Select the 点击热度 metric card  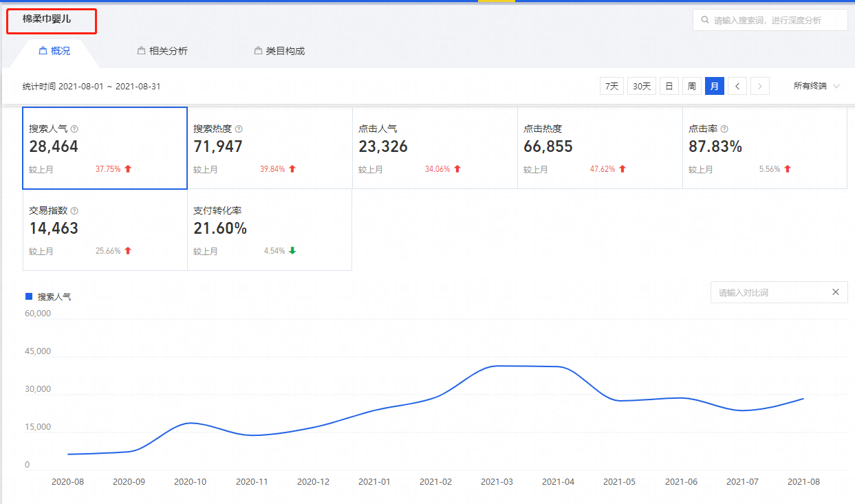(599, 148)
